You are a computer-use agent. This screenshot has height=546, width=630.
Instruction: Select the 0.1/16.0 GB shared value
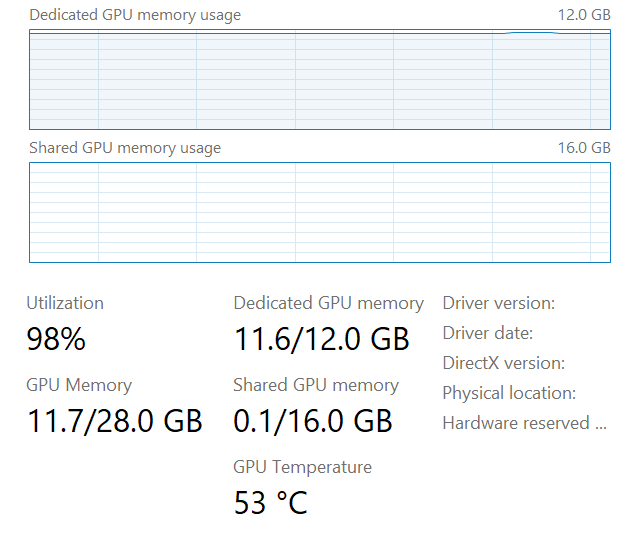[x=313, y=421]
